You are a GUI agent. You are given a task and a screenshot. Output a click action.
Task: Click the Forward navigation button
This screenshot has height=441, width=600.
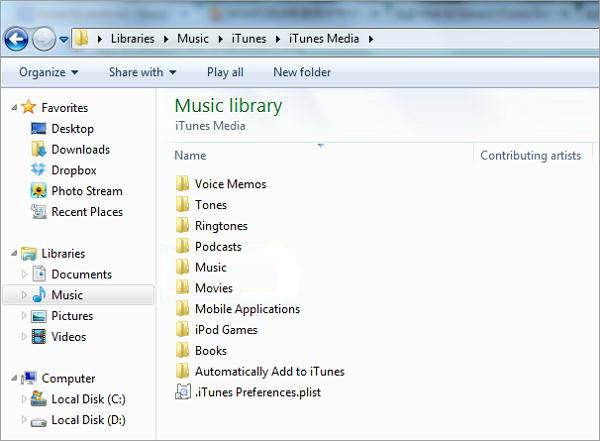pyautogui.click(x=44, y=39)
